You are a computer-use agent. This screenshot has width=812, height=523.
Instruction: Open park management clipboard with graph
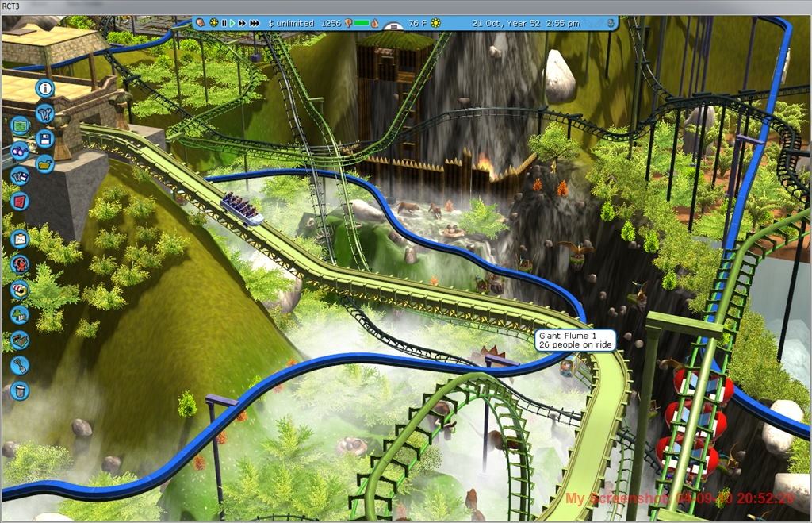pyautogui.click(x=20, y=239)
